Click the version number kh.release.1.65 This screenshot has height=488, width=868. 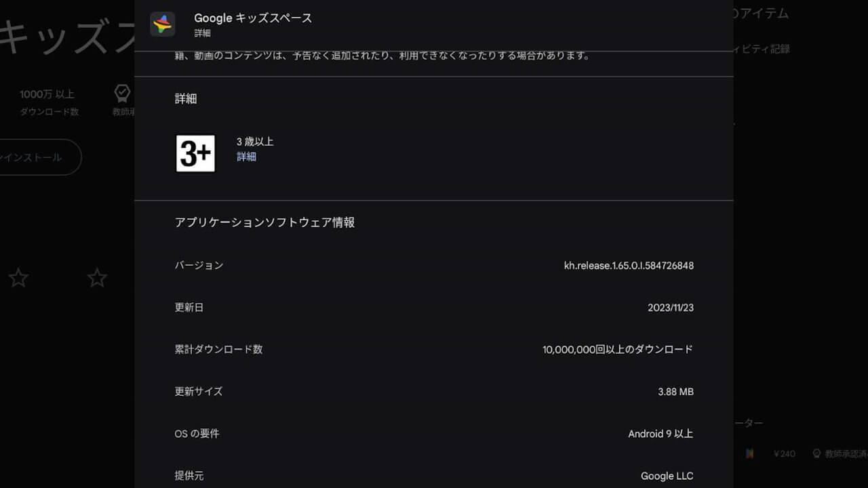coord(629,266)
